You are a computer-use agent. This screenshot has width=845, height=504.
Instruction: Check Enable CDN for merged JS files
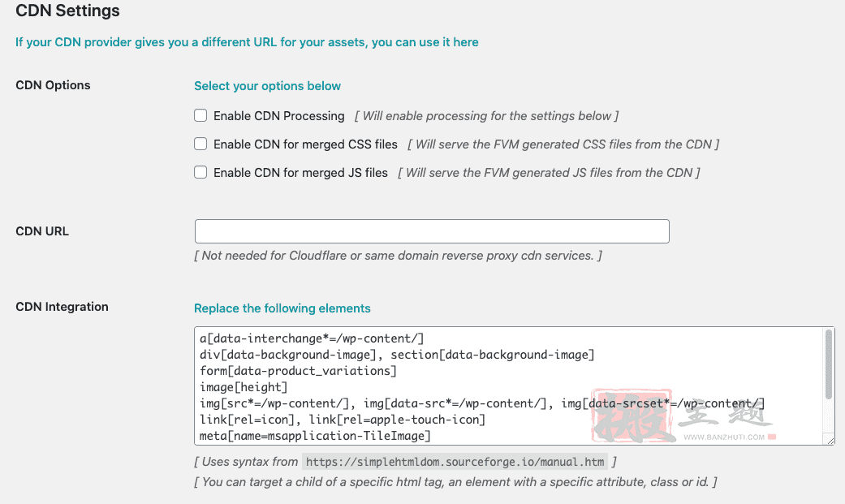[x=200, y=173]
